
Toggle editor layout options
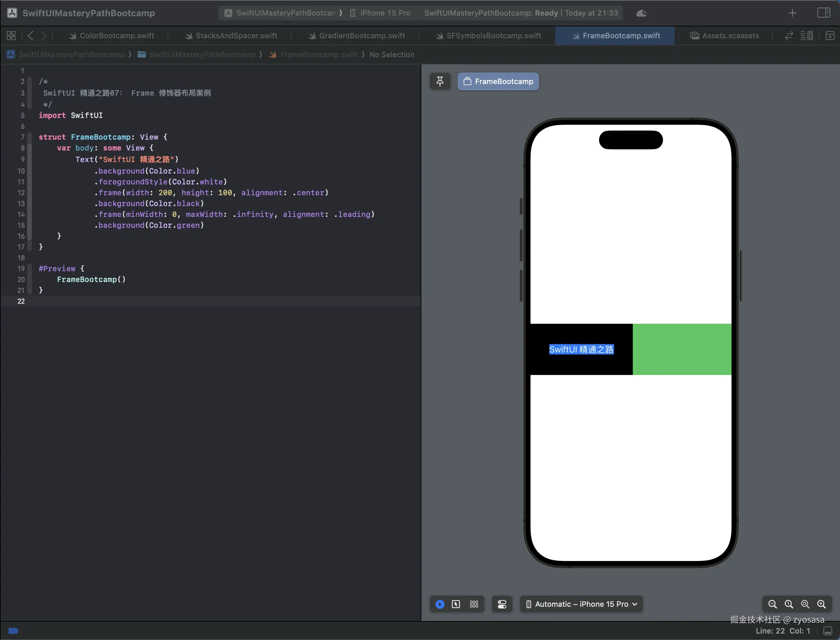click(x=806, y=36)
